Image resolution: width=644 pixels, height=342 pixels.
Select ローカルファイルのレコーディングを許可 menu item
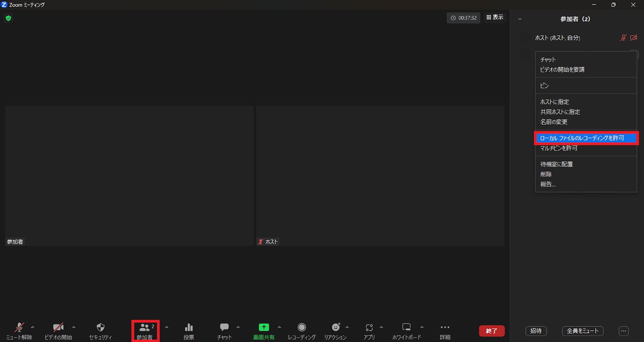tap(586, 138)
